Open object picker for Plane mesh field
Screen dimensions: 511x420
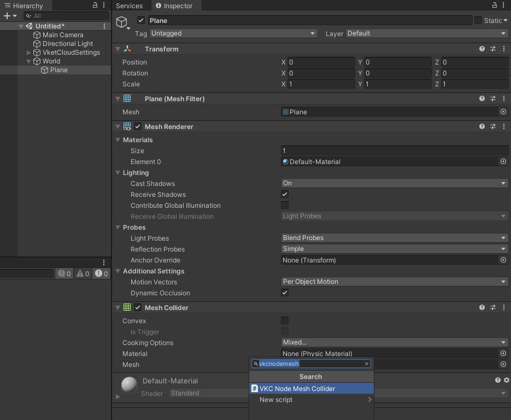pyautogui.click(x=503, y=112)
